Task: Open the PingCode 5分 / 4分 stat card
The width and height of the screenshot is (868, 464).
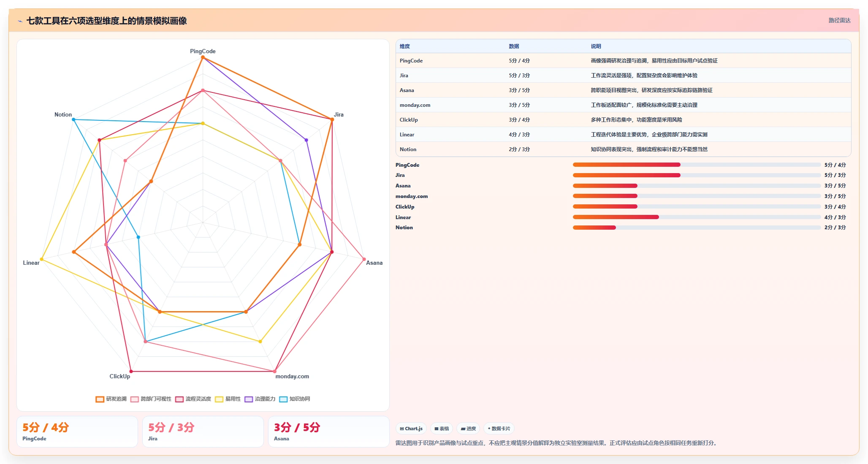Action: click(77, 431)
